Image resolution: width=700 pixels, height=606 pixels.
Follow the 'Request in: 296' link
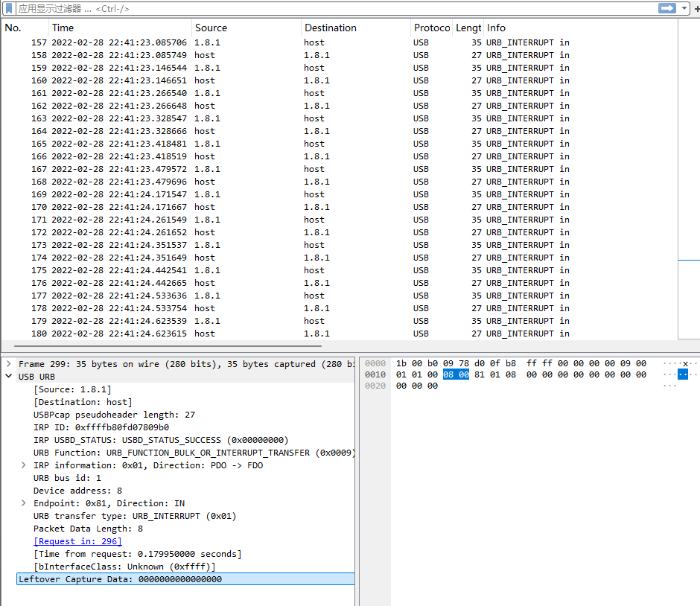click(x=77, y=541)
